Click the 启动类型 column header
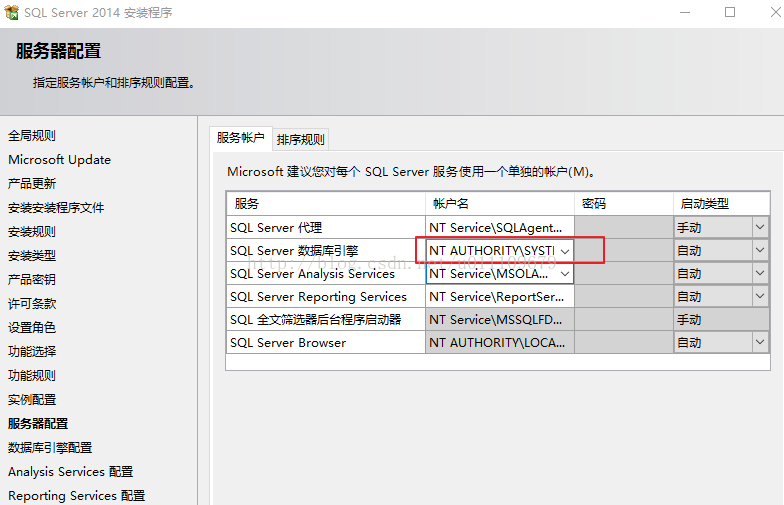Screen dimensions: 784x505 point(722,204)
